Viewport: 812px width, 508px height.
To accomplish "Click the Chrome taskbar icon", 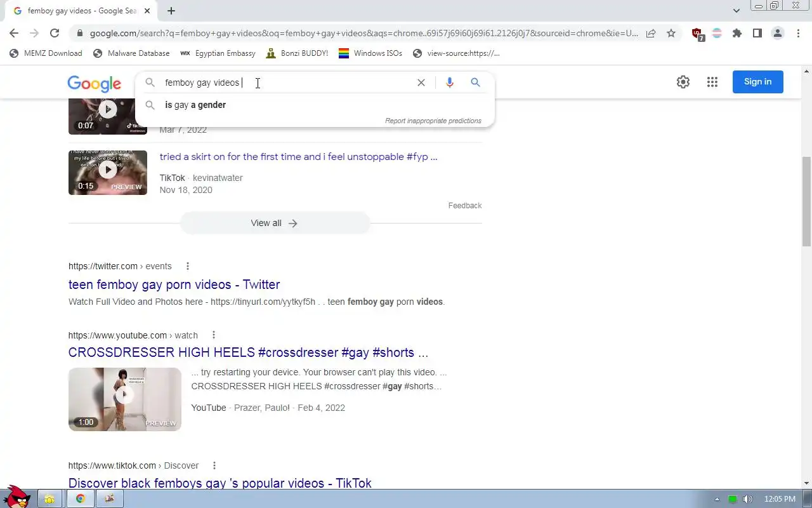I will pos(80,499).
